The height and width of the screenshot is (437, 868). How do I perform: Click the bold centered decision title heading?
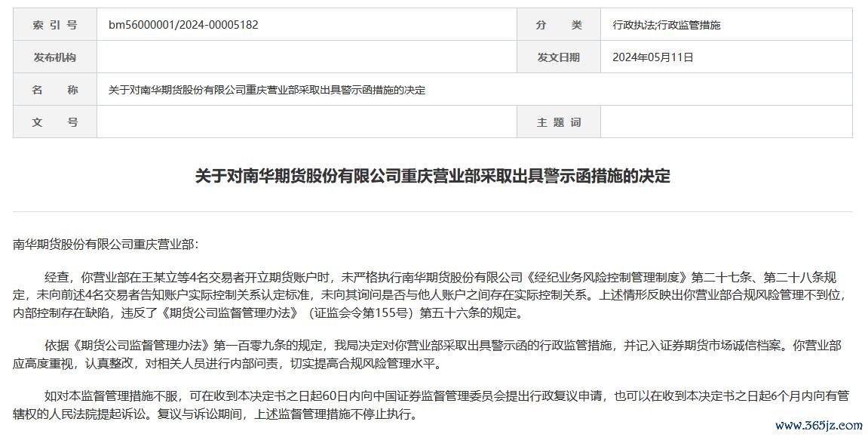click(x=433, y=177)
